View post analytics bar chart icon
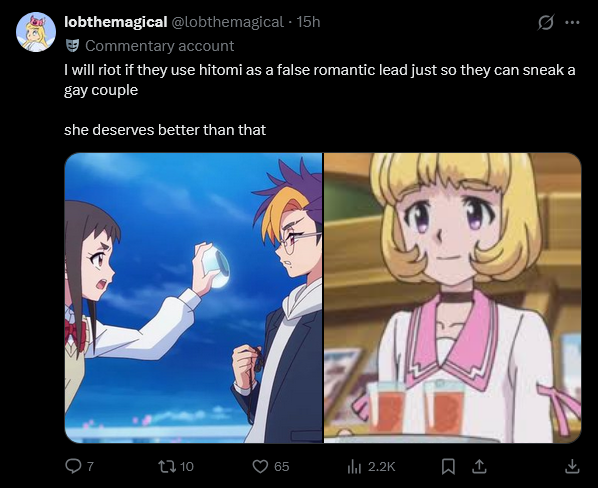598x488 pixels. [x=354, y=466]
